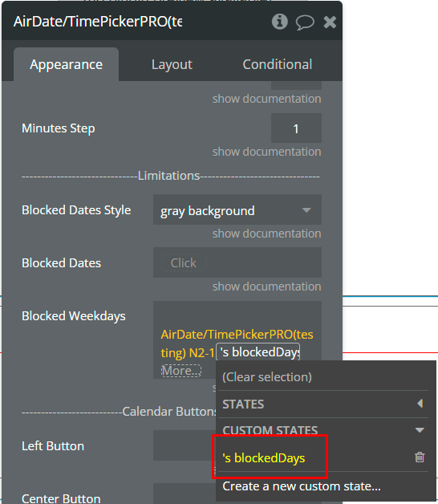Open the element info icon in header
The height and width of the screenshot is (504, 438).
click(280, 22)
